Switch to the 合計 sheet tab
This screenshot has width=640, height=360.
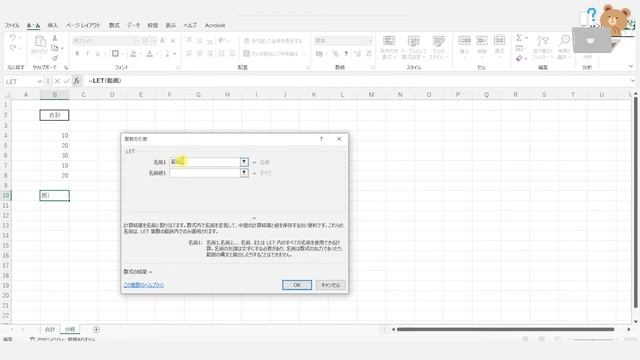50,329
